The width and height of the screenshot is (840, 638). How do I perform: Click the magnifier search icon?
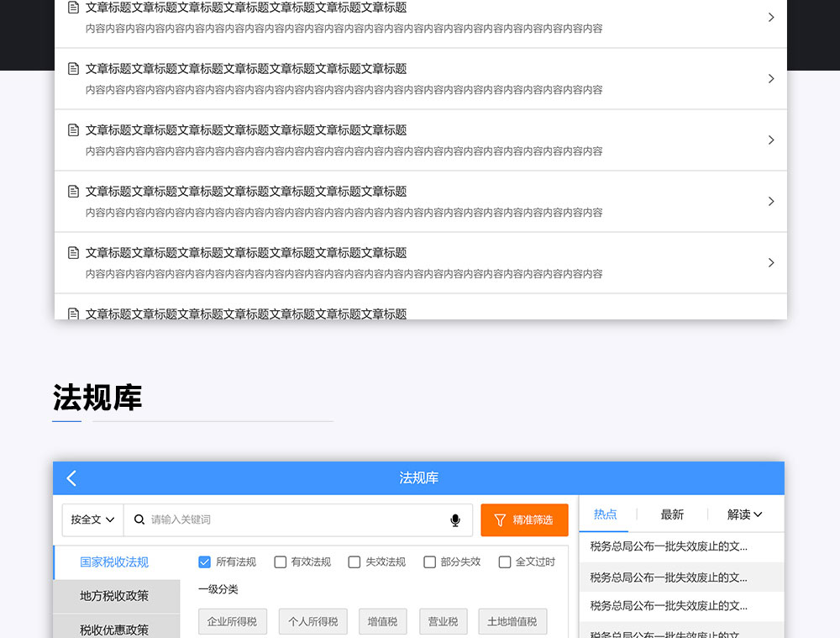(x=139, y=519)
